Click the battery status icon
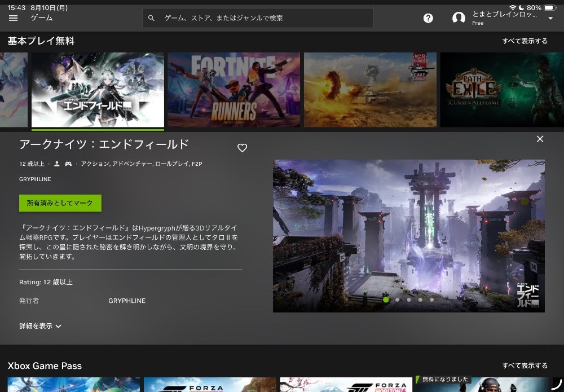Viewport: 564px width, 392px height. [x=550, y=7]
